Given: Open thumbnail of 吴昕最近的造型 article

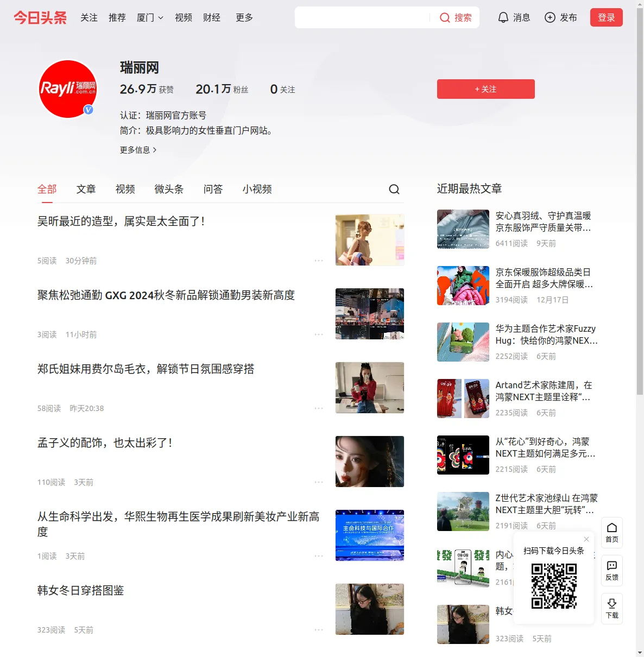Looking at the screenshot, I should (370, 240).
